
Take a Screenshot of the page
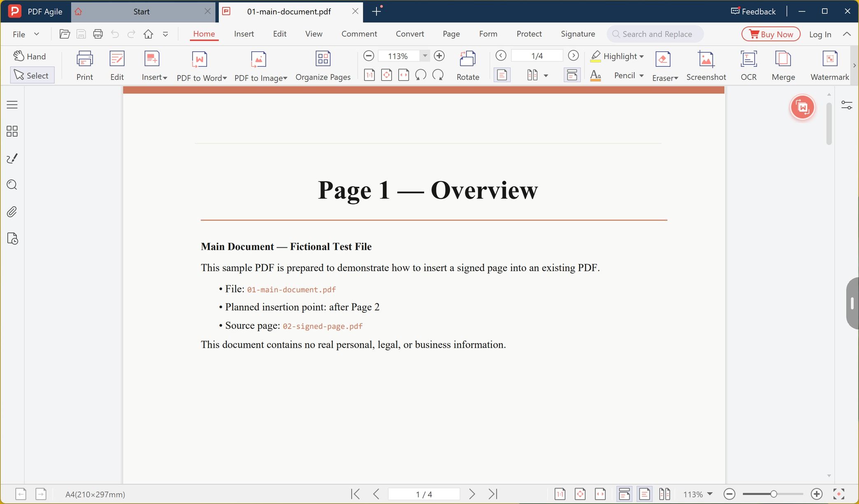706,65
